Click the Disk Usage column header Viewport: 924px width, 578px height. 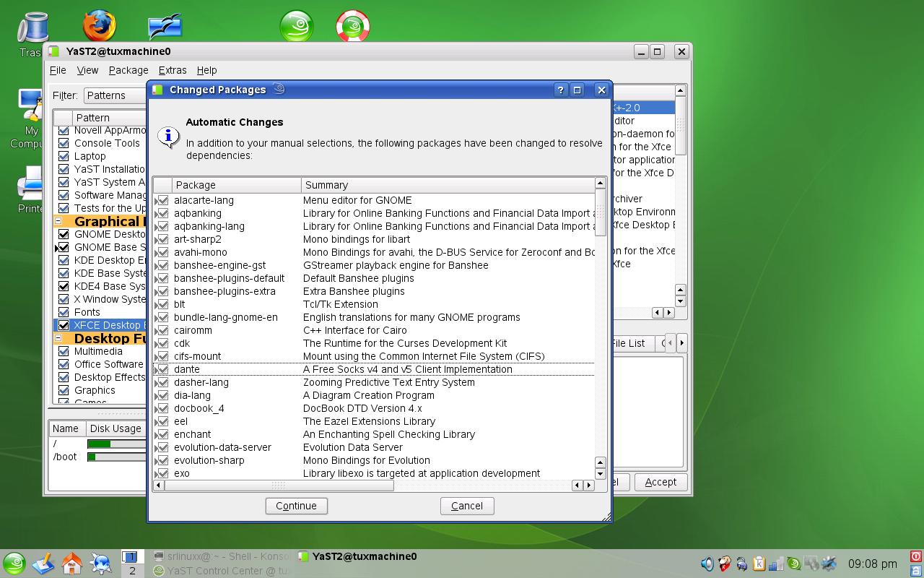tap(116, 428)
